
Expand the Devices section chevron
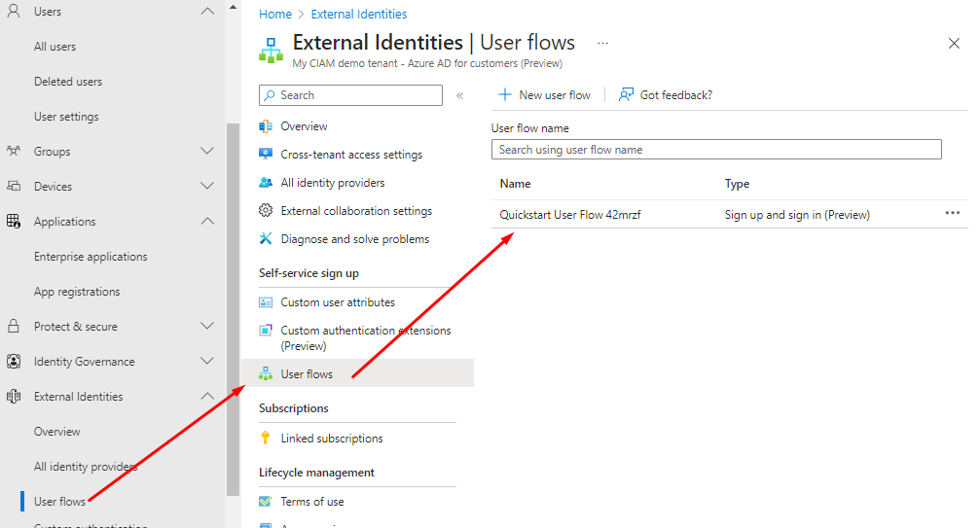pos(206,187)
